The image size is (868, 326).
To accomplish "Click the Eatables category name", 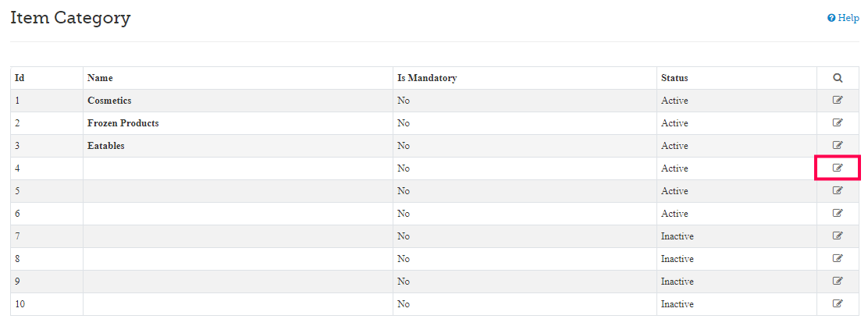I will pyautogui.click(x=106, y=146).
